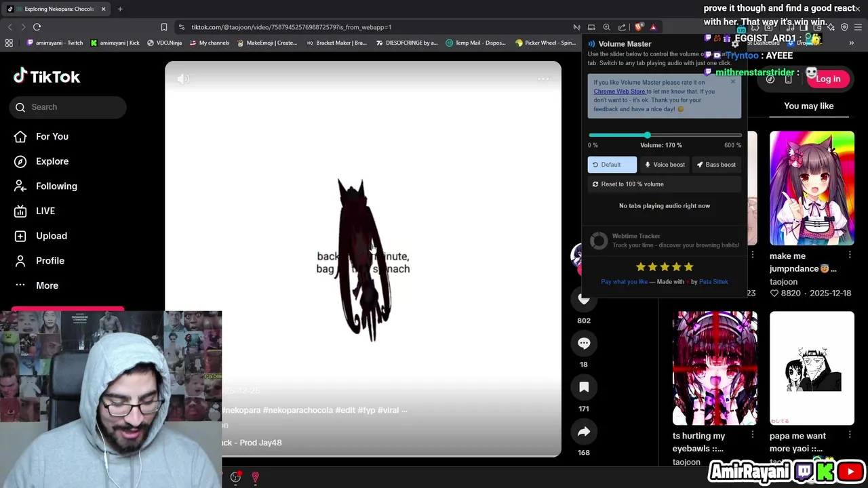Open the 'papa me want more yaoi' thumbnail
Screen dimensions: 868x488
click(x=812, y=368)
